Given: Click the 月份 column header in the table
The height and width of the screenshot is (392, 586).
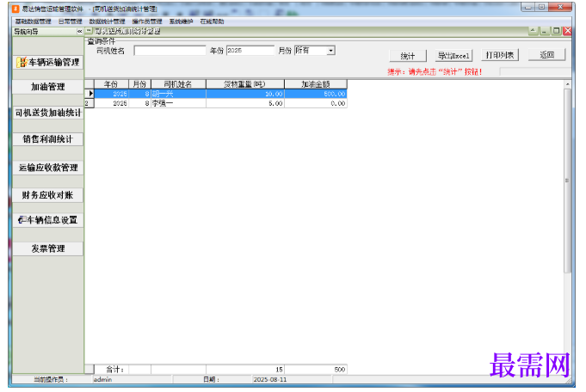Looking at the screenshot, I should (139, 84).
